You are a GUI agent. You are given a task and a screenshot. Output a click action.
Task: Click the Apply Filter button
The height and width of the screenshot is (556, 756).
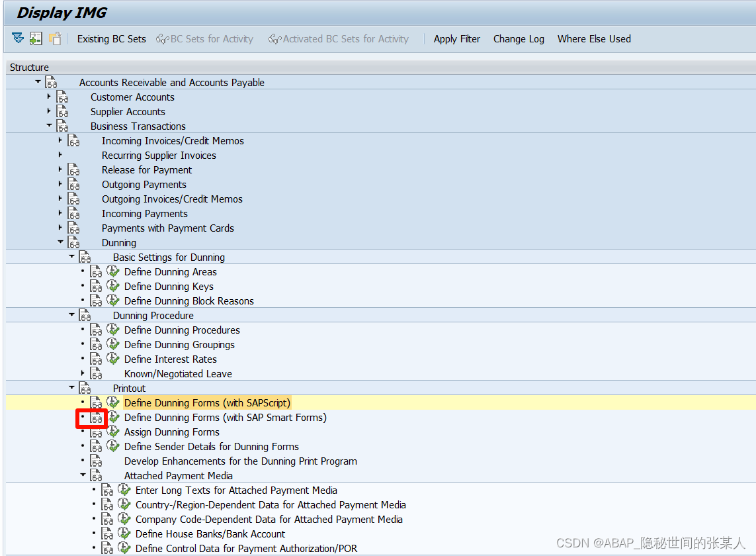point(456,39)
